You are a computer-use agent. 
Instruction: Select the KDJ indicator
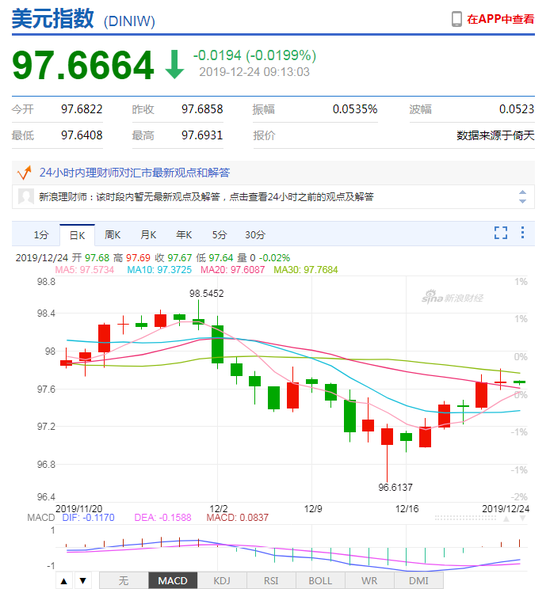click(222, 581)
